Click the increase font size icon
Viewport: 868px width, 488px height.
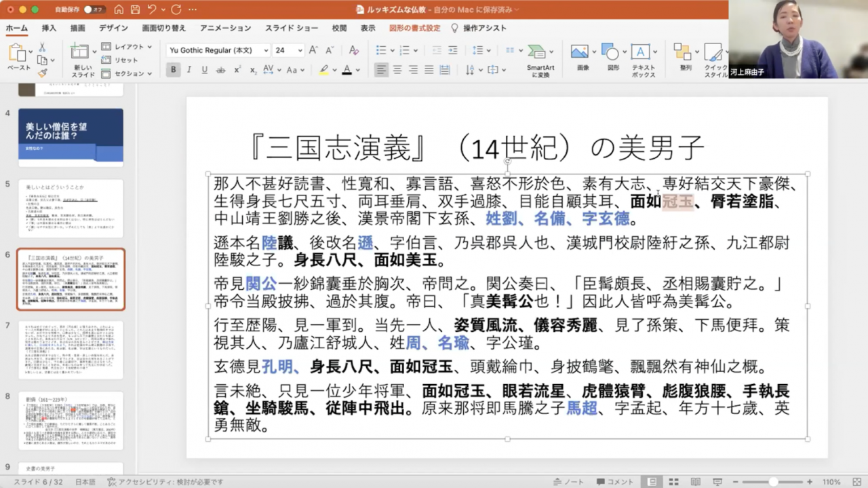313,50
